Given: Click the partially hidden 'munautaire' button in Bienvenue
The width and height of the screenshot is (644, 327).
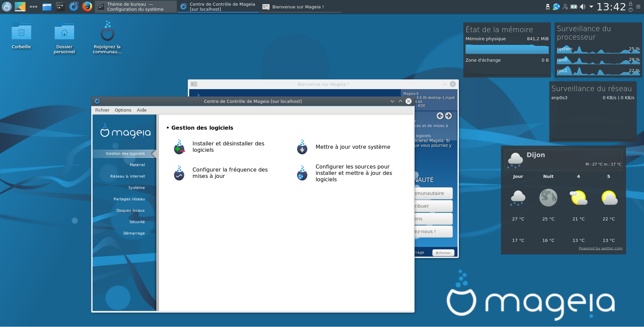Looking at the screenshot, I should click(x=433, y=193).
